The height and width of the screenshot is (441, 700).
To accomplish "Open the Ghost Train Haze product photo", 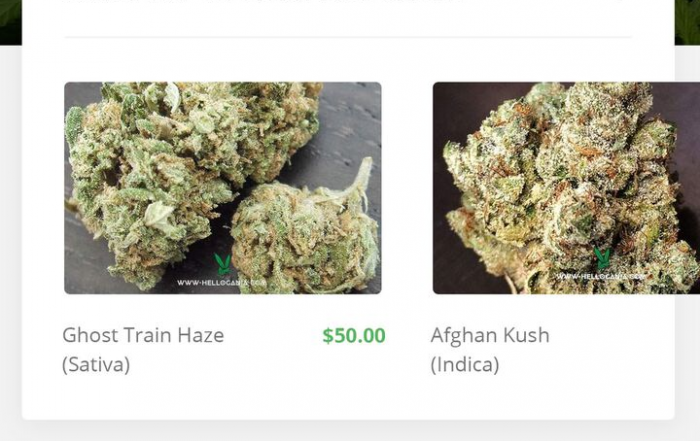I will pos(223,188).
